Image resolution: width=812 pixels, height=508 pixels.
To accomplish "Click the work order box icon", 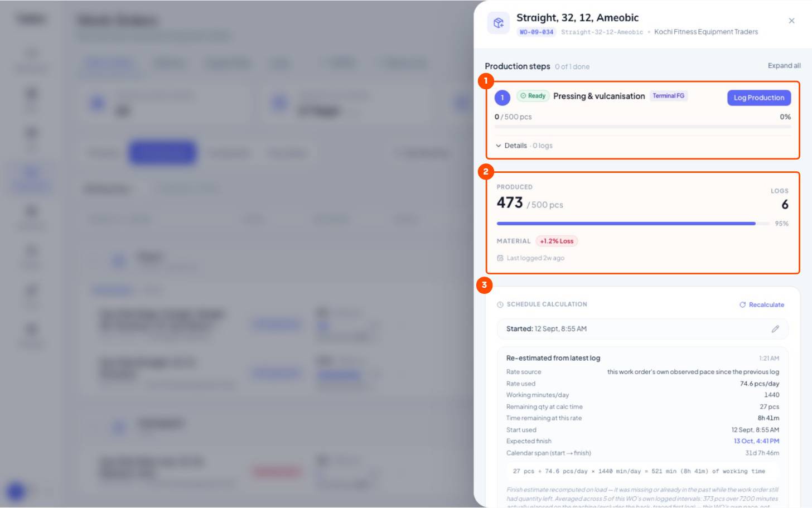I will click(x=498, y=23).
